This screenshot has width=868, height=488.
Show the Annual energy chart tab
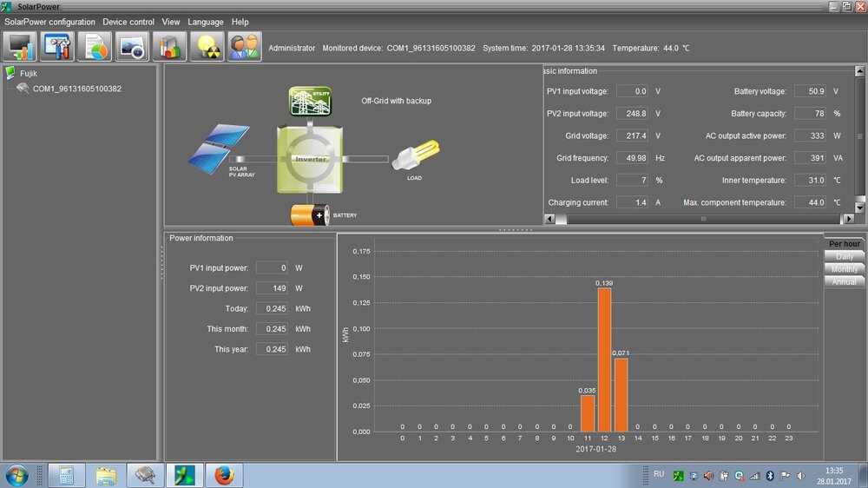[x=844, y=281]
